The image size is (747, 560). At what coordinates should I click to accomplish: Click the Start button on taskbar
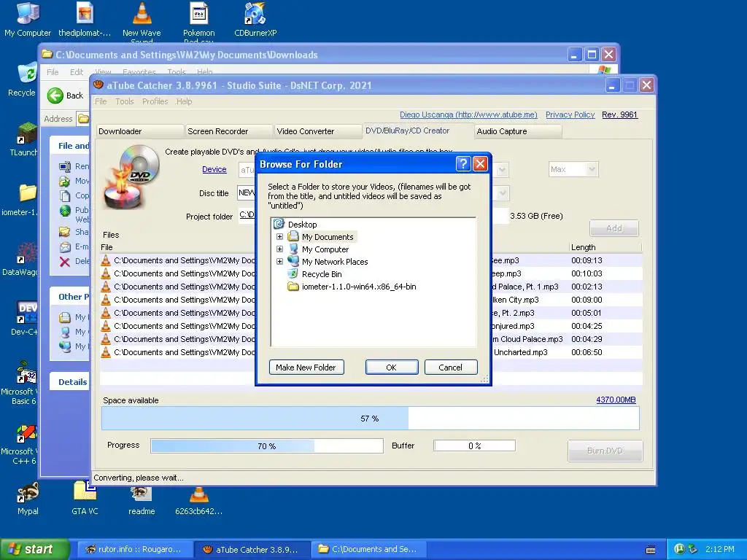click(35, 549)
